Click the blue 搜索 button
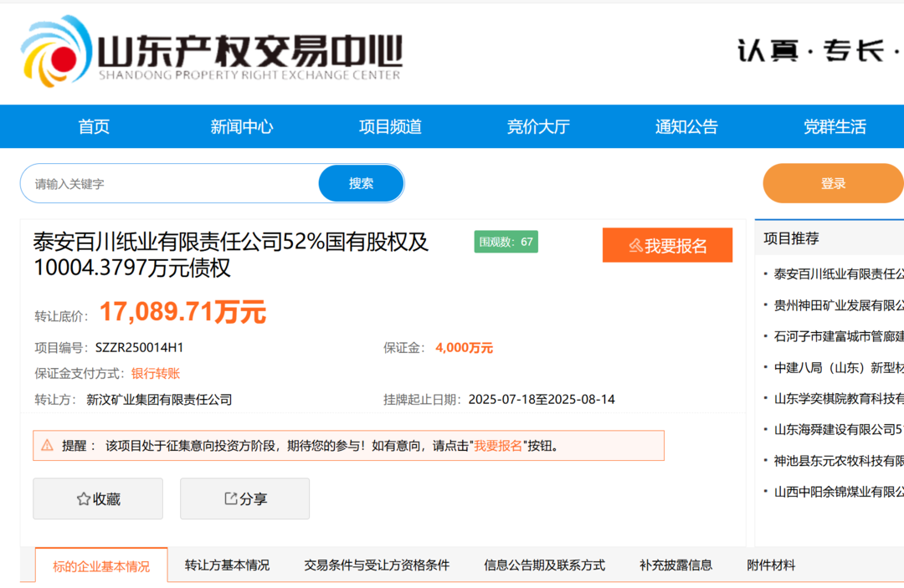 coord(361,184)
